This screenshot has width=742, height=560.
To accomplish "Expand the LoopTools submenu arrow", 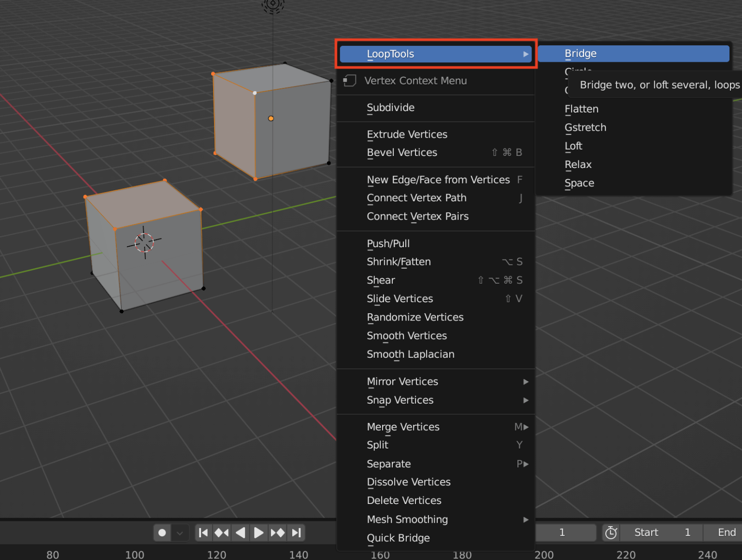I will coord(526,54).
